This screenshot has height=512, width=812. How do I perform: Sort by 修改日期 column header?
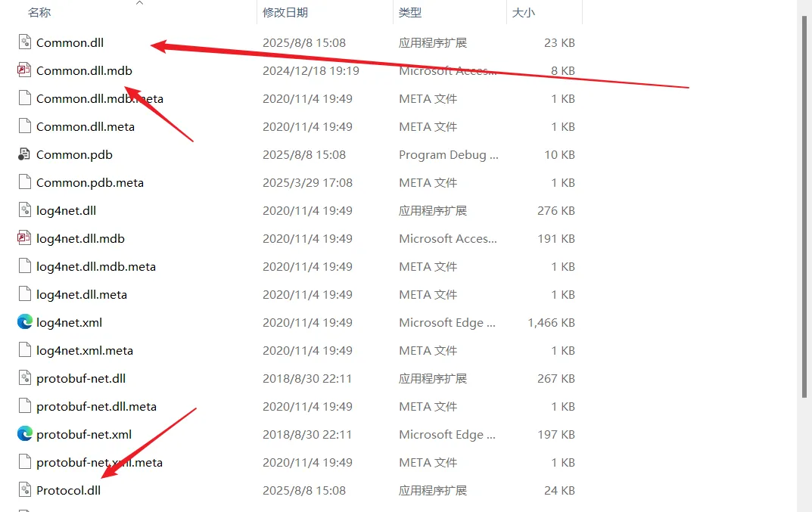point(285,13)
